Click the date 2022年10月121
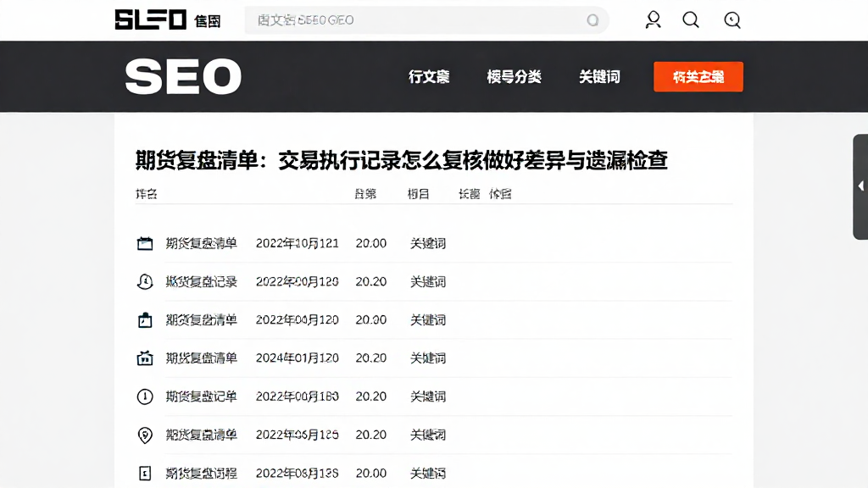 [298, 243]
